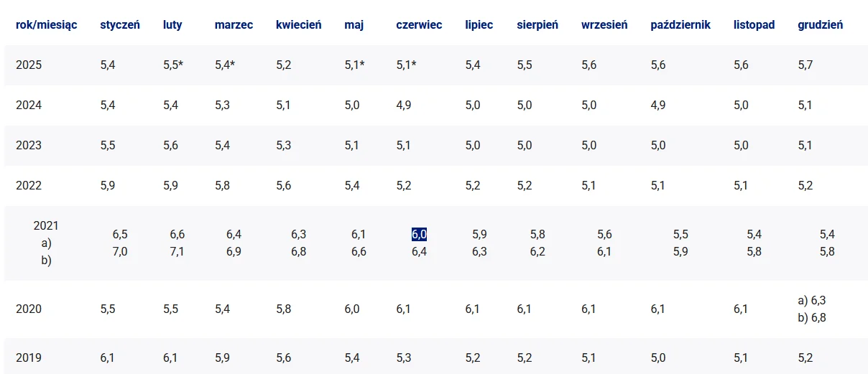The height and width of the screenshot is (374, 868).
Task: Select the 'kwiecień' column header
Action: [x=298, y=25]
